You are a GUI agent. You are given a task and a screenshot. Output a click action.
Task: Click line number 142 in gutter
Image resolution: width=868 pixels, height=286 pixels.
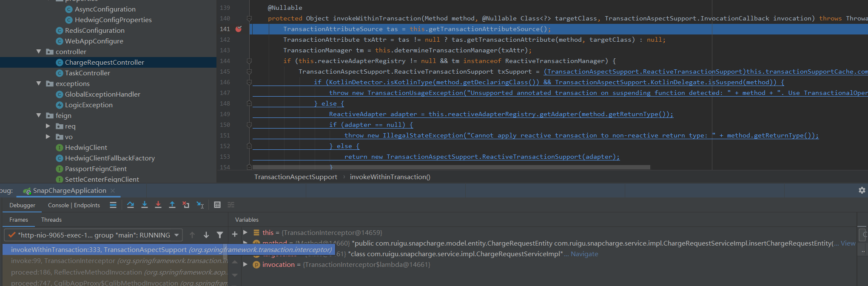(x=225, y=40)
